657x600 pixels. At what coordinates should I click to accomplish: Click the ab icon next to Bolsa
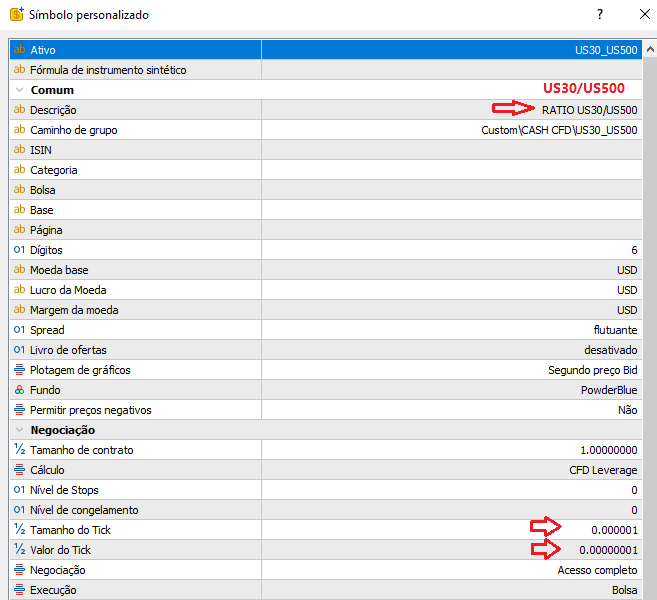click(19, 190)
